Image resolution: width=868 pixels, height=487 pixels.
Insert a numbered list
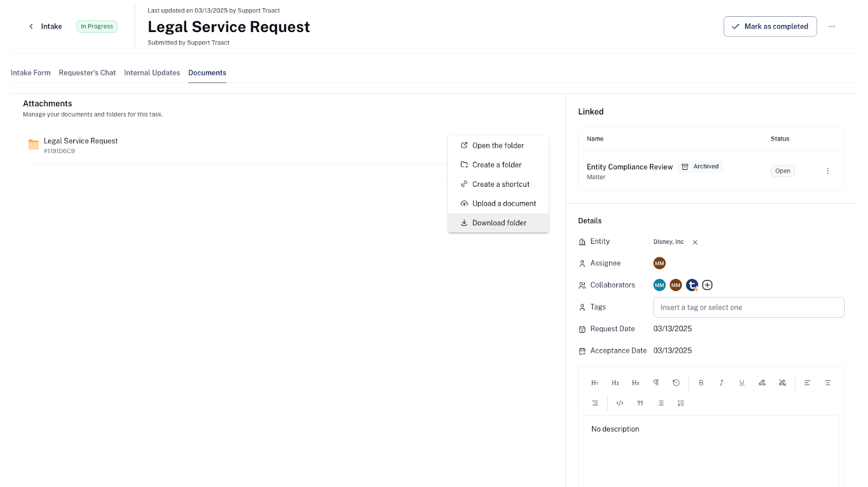coord(681,403)
